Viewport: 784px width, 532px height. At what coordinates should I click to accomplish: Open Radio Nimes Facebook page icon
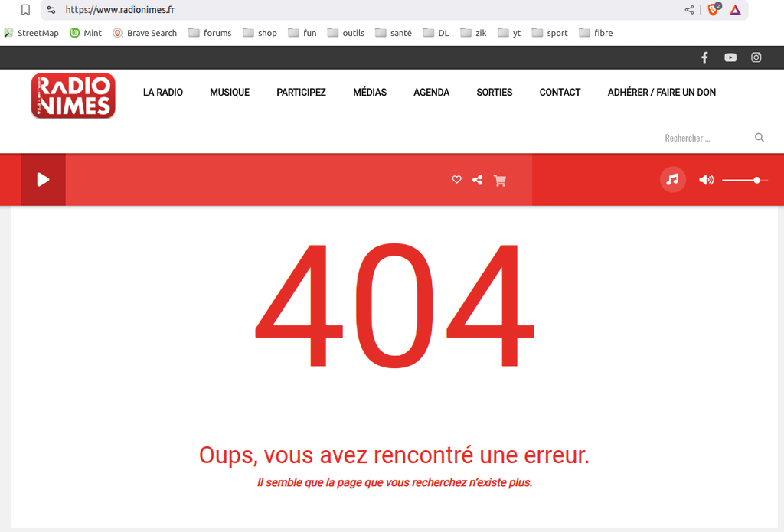point(704,57)
